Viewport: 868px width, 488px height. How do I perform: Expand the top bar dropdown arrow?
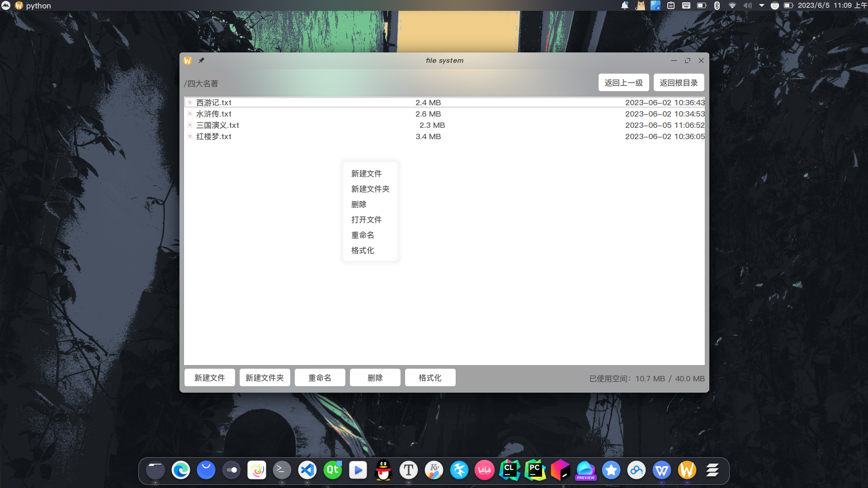click(762, 5)
